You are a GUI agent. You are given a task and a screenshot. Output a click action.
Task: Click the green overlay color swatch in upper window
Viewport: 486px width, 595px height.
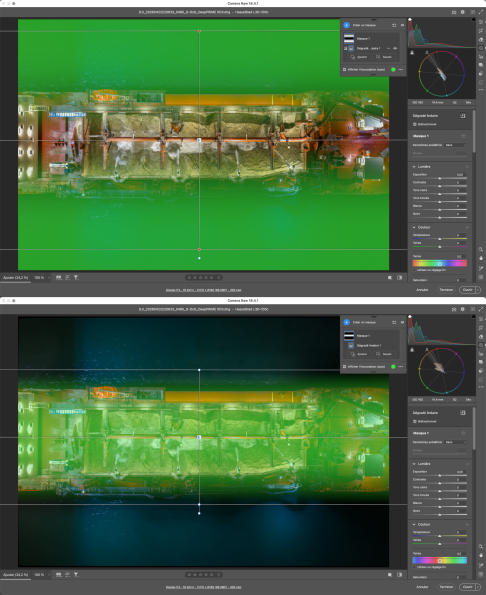click(x=393, y=69)
